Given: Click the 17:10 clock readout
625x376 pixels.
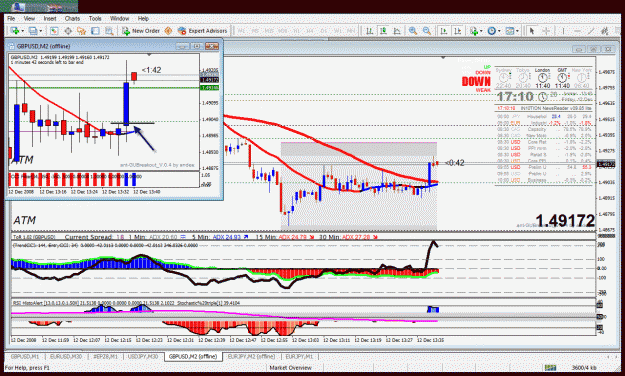Looking at the screenshot, I should coord(515,96).
